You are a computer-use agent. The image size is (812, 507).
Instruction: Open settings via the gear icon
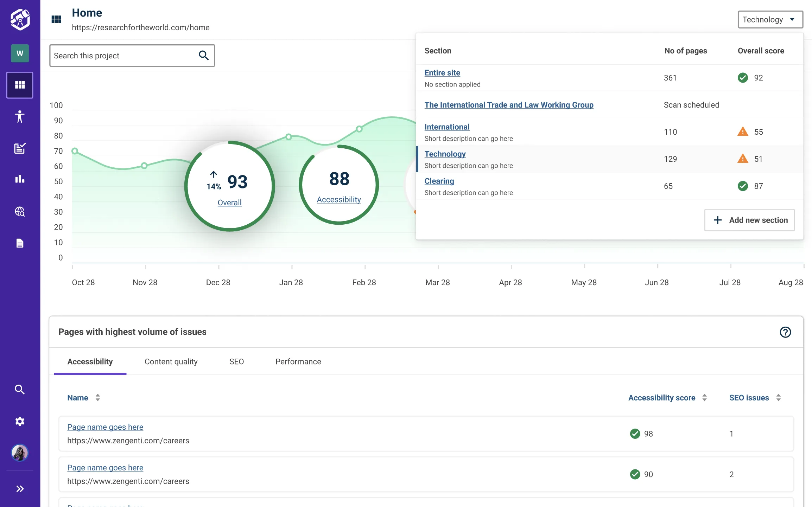pos(20,421)
